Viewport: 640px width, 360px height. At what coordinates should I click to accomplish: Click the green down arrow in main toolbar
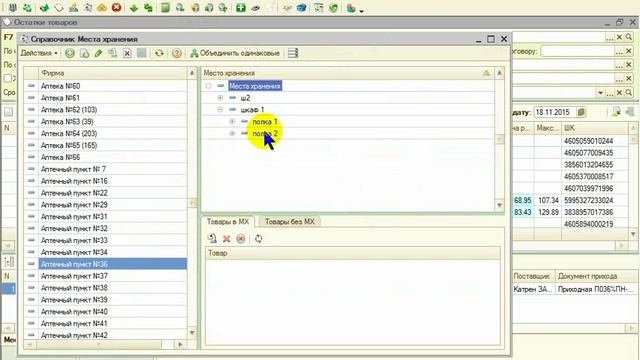[133, 8]
